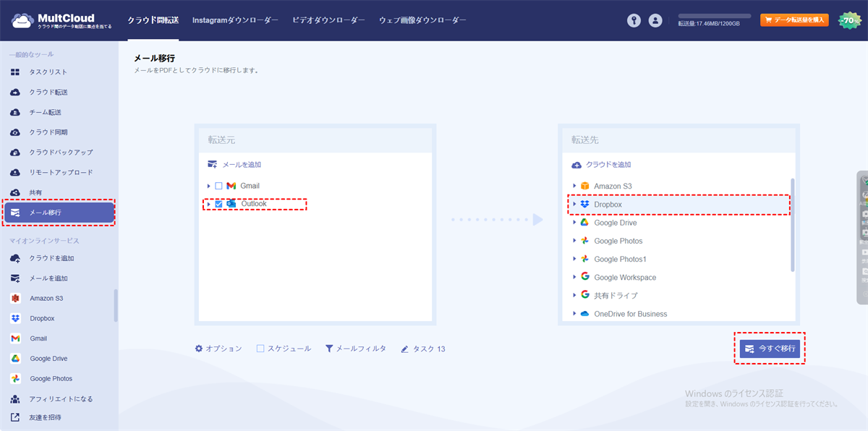
Task: Open Instagramダウンローダー tab
Action: (235, 20)
